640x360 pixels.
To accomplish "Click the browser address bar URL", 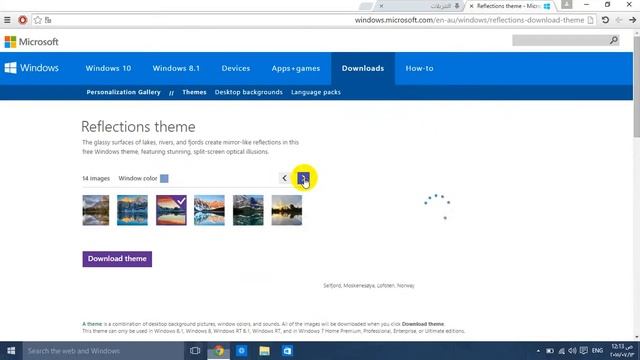I will click(469, 20).
